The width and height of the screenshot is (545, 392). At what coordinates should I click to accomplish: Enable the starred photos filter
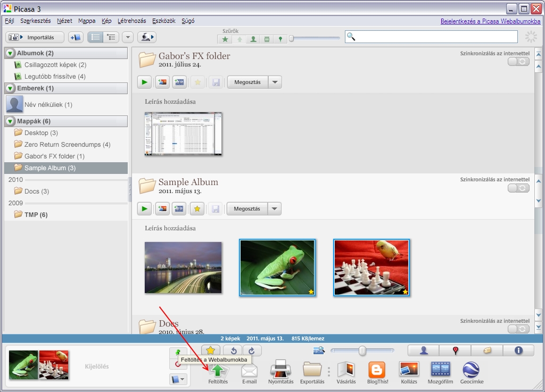225,39
